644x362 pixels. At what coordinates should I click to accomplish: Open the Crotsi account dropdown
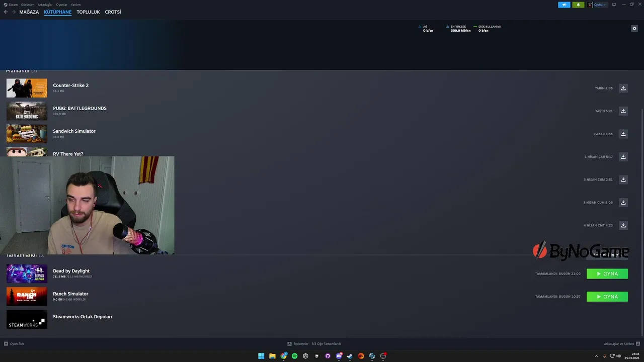click(x=600, y=5)
